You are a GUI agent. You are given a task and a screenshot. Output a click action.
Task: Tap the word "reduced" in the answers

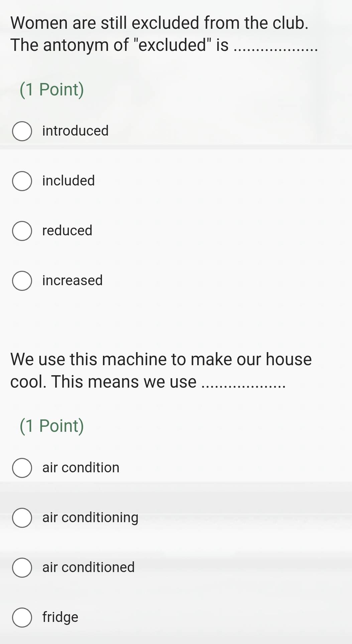tap(67, 230)
